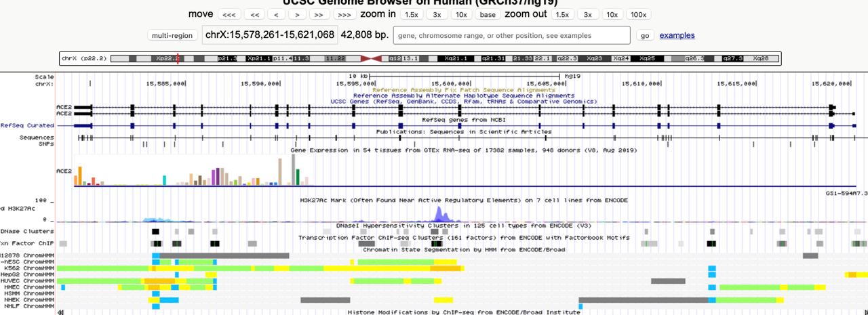Viewport: 868px width, 315px height.
Task: Click the DNaseI Hypersensitivity Clusters title
Action: tap(464, 226)
